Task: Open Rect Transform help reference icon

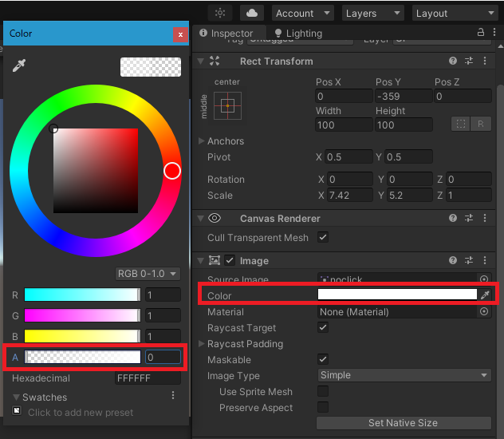Action: (x=453, y=61)
